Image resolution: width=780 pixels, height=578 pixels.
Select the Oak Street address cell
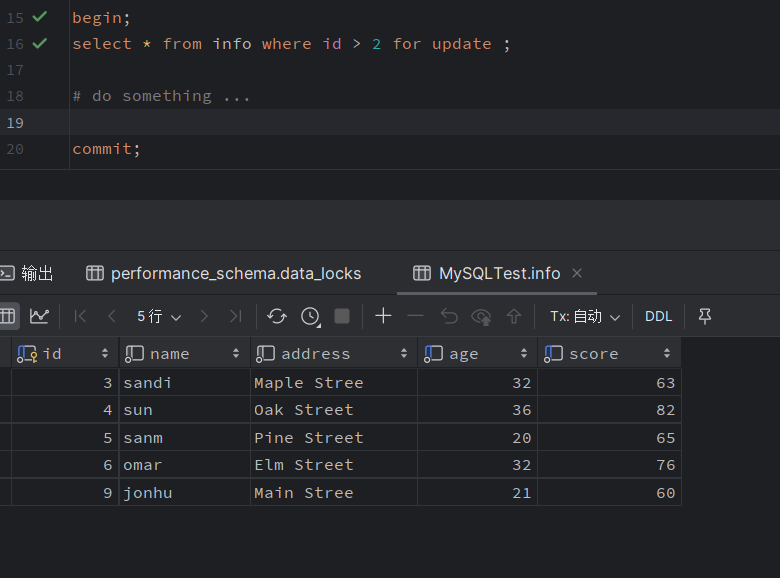tap(334, 410)
